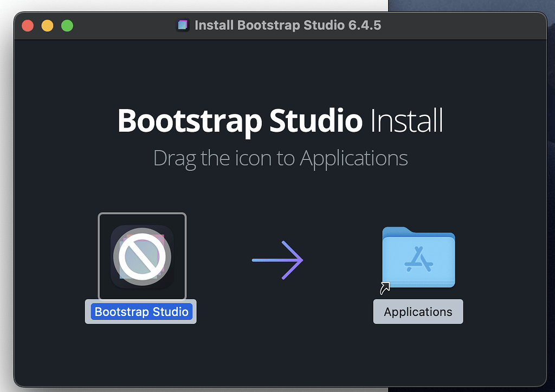Minimize the installer window with yellow button

48,25
